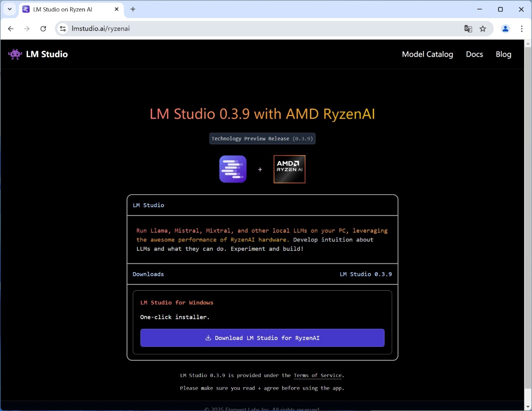The image size is (532, 411).
Task: Reload the current page
Action: [43, 29]
